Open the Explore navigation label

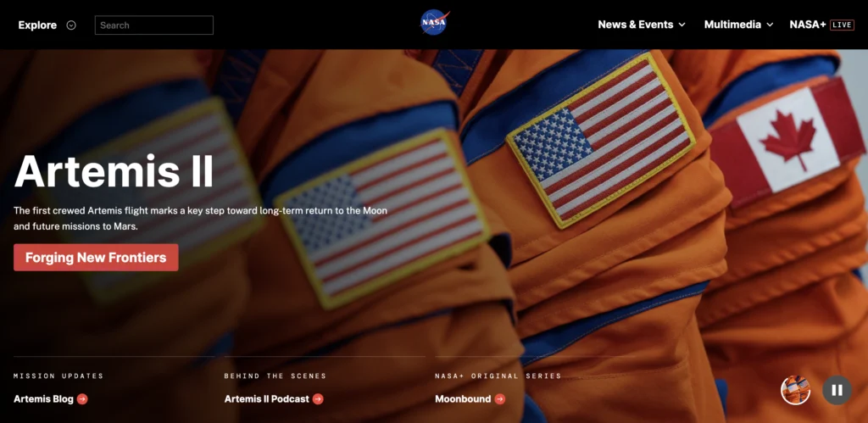pos(37,25)
